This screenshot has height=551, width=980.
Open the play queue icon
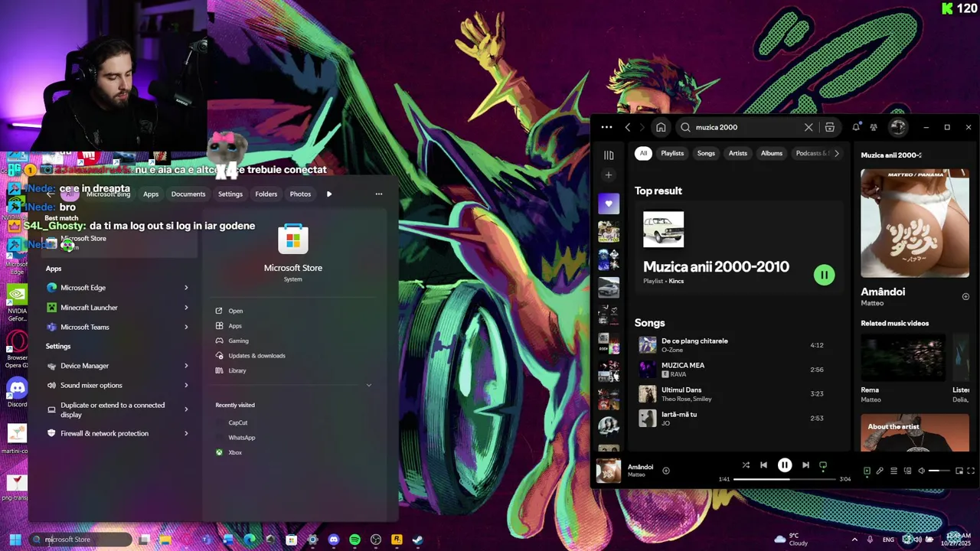[893, 471]
